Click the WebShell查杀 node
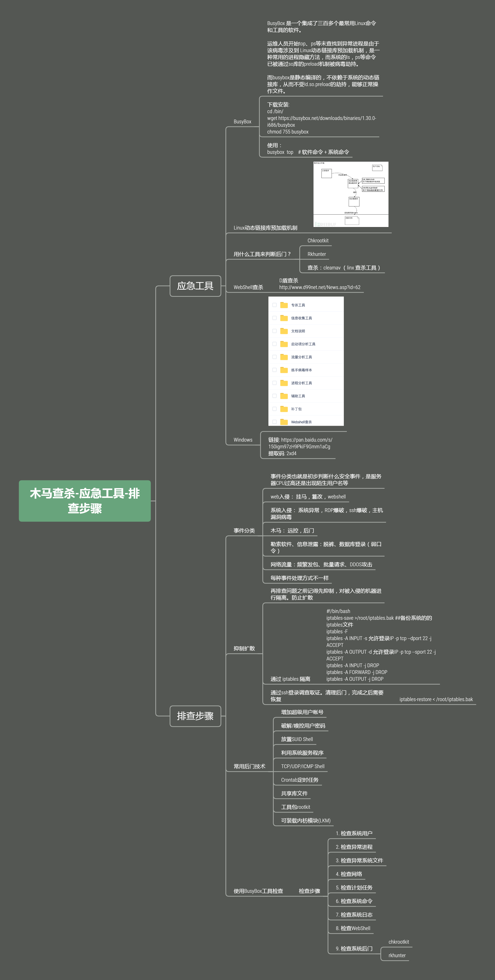Image resolution: width=495 pixels, height=980 pixels. tap(248, 287)
